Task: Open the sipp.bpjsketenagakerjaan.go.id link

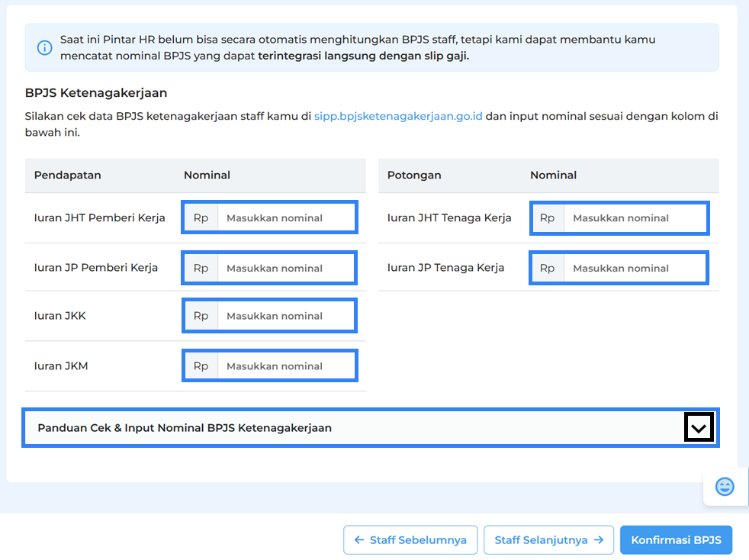Action: 398,117
